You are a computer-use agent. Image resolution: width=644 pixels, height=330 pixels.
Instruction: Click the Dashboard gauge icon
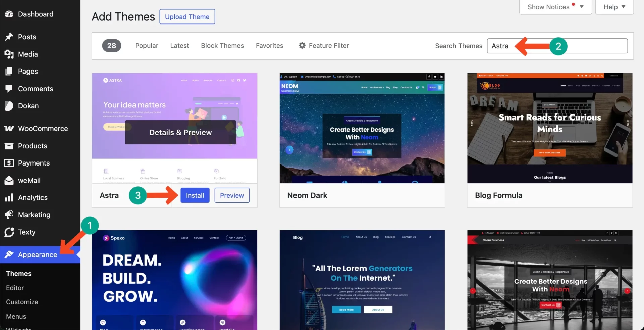[x=9, y=14]
